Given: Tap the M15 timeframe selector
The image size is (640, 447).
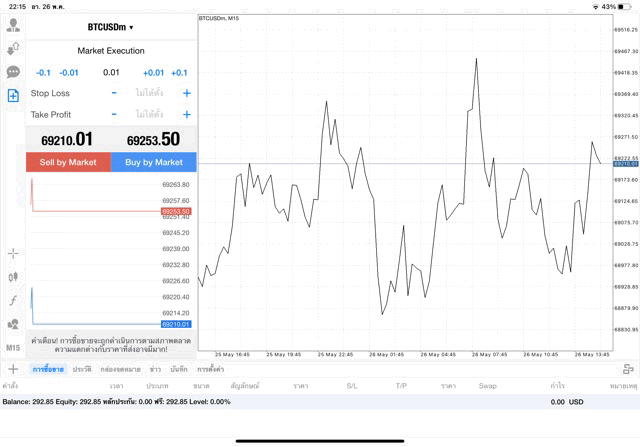Looking at the screenshot, I should pos(13,348).
